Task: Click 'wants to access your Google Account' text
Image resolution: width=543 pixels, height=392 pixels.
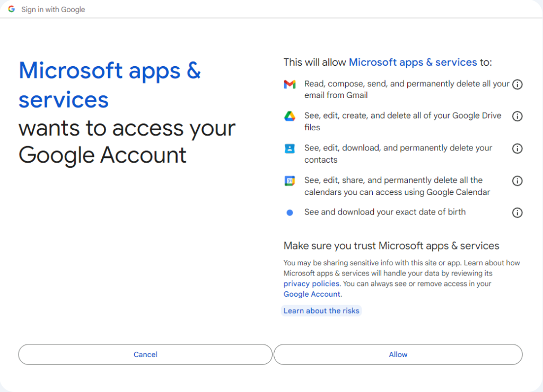Action: pyautogui.click(x=127, y=141)
